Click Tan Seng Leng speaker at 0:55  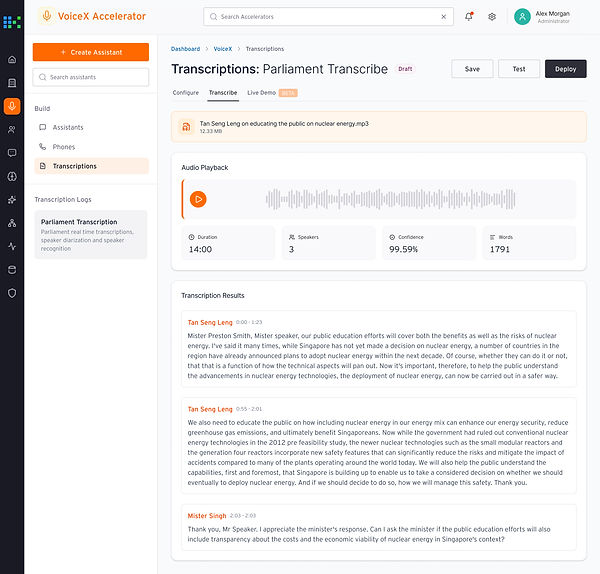coord(210,409)
